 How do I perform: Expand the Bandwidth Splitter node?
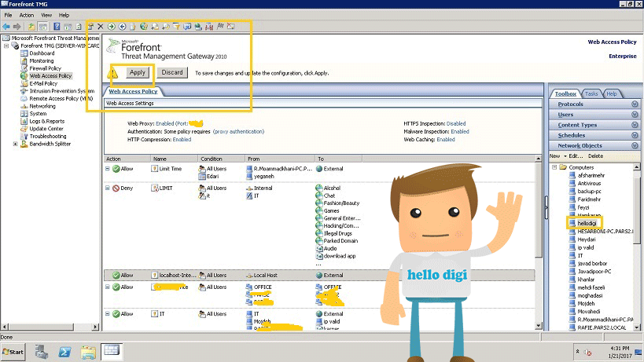tap(15, 144)
